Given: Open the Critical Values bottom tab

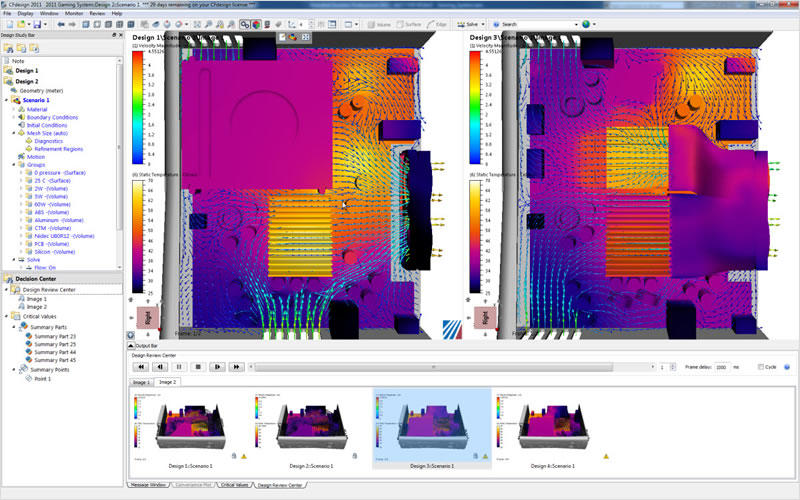Looking at the screenshot, I should [229, 484].
